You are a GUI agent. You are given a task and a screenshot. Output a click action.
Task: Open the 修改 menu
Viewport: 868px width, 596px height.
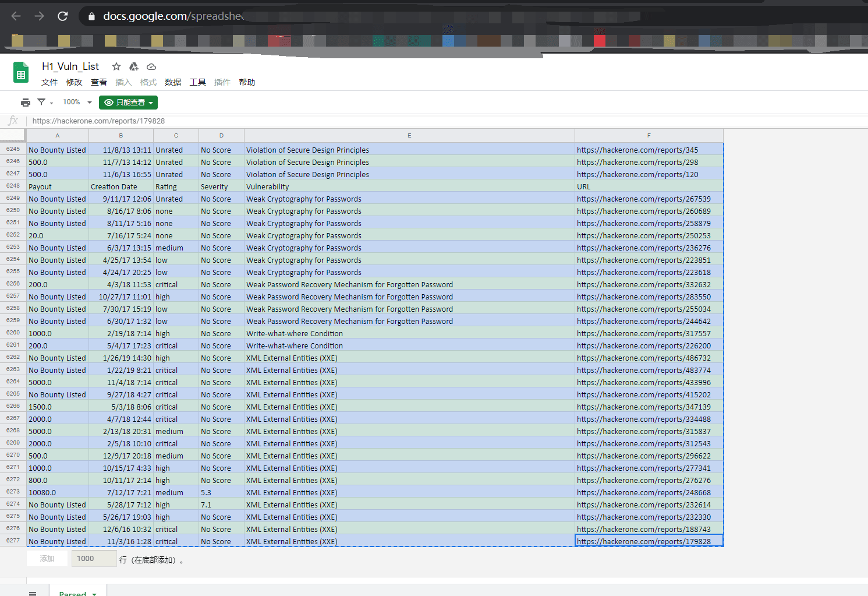point(74,82)
